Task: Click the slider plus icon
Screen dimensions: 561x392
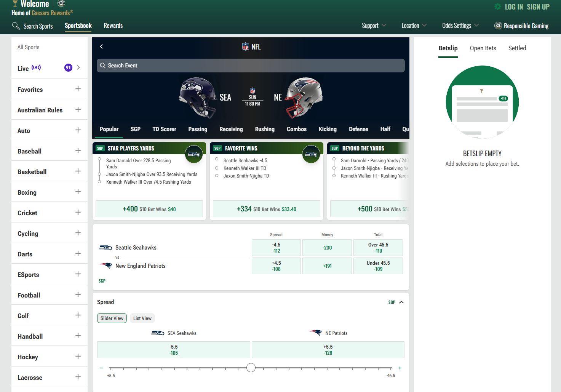Action: [x=400, y=368]
